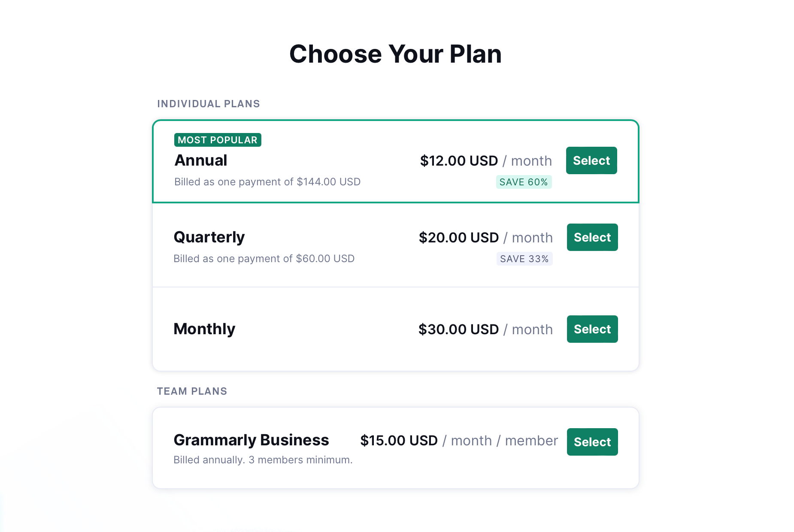Click the $144.00 USD billing note
This screenshot has width=794, height=532.
click(x=267, y=182)
